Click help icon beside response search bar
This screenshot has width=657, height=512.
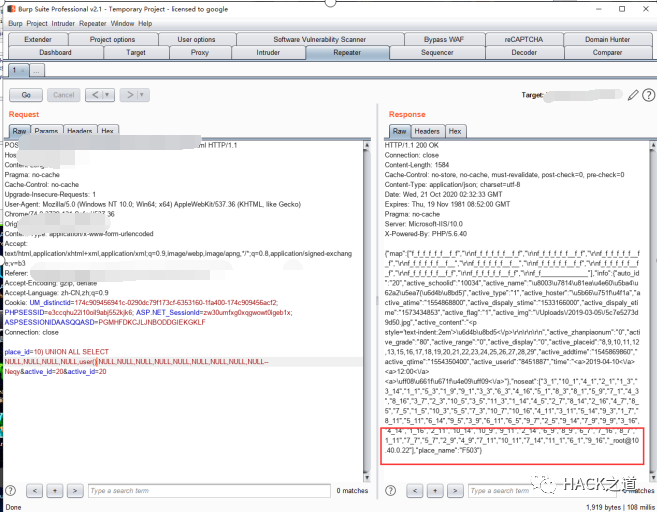[x=391, y=491]
